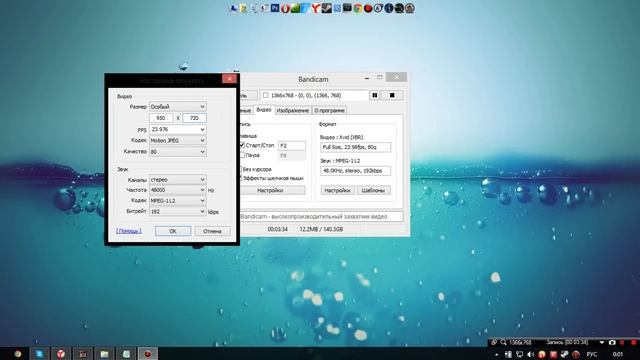
Task: Click the Start button orb
Action: (x=18, y=354)
